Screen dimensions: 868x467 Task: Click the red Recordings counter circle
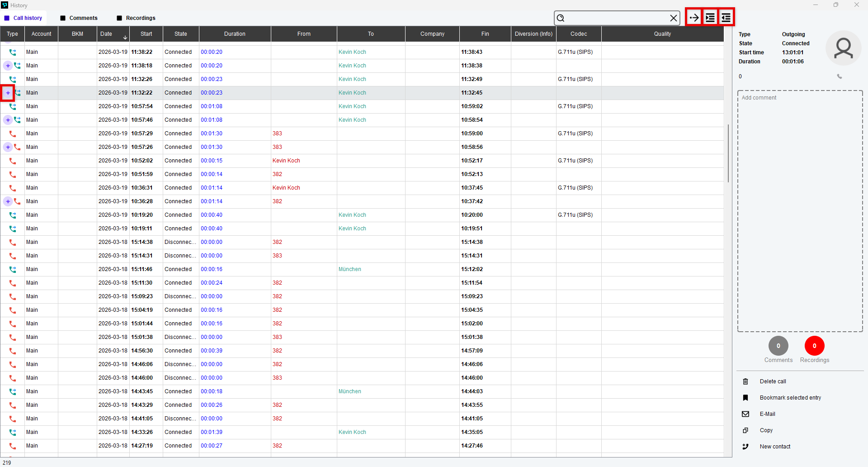pos(814,346)
